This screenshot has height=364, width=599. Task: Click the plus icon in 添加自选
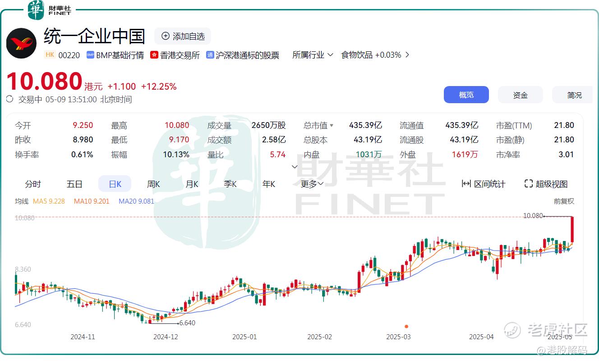166,36
